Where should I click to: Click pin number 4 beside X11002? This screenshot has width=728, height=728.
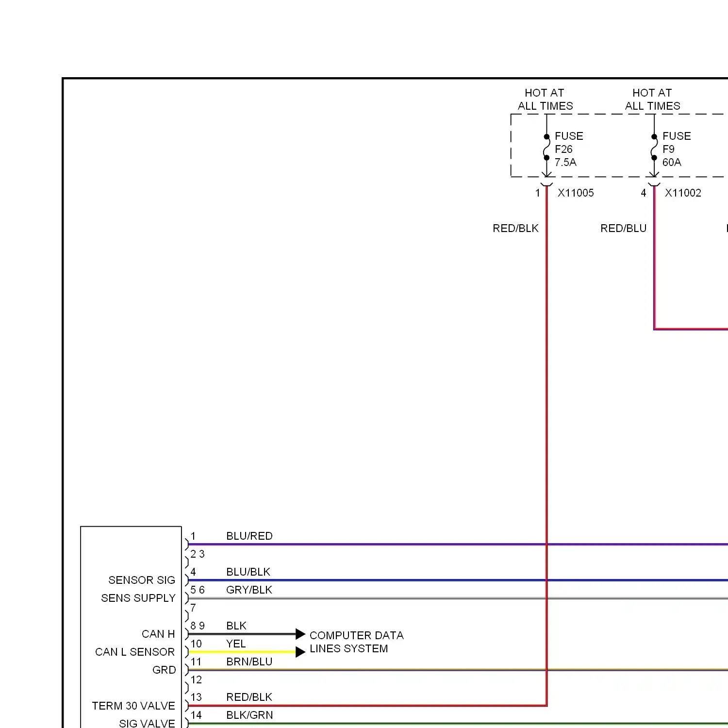coord(644,193)
